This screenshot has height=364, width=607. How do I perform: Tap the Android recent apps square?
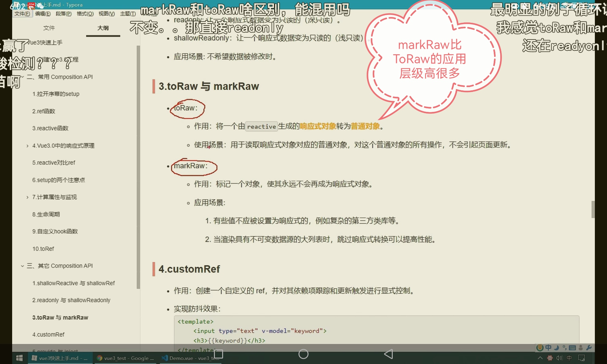click(219, 354)
